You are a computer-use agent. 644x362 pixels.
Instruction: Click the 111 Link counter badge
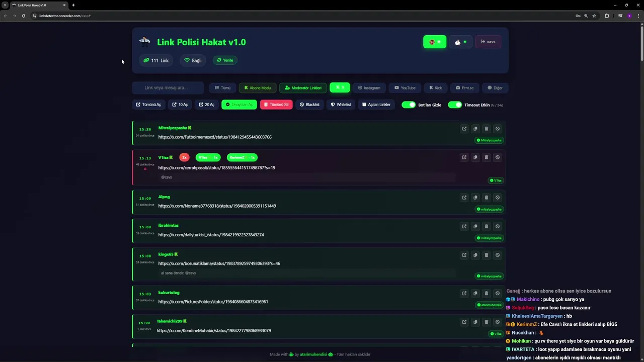[x=156, y=60]
